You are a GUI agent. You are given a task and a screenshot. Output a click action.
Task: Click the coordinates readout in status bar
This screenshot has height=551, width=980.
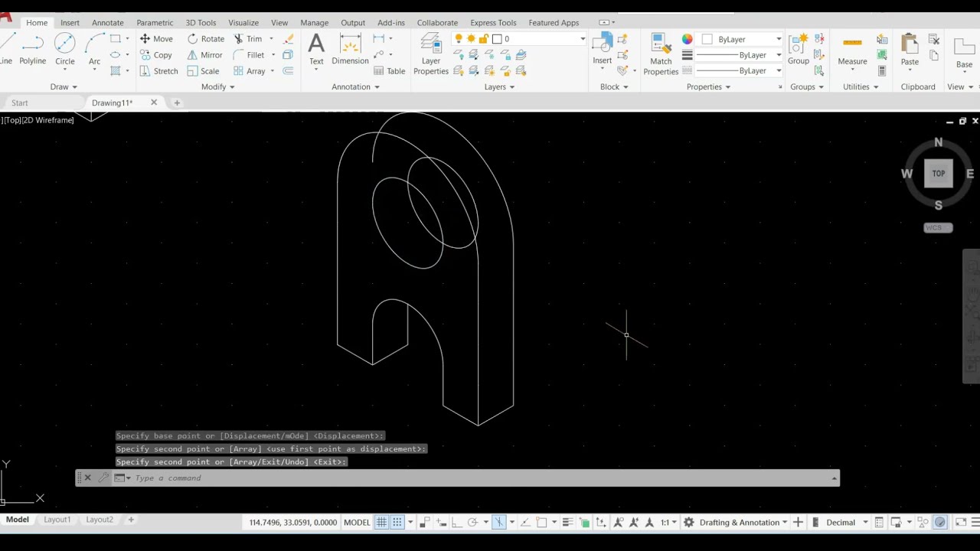click(x=292, y=523)
